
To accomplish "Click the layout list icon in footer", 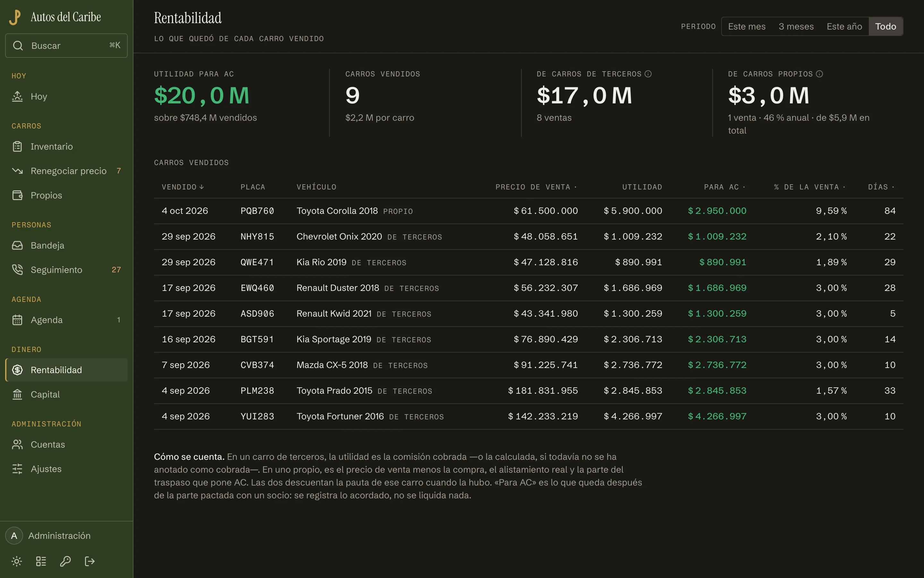I will (x=41, y=561).
